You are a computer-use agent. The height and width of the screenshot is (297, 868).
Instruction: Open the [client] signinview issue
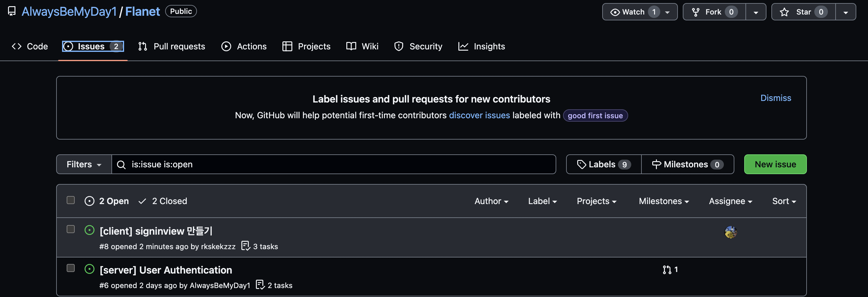click(156, 231)
